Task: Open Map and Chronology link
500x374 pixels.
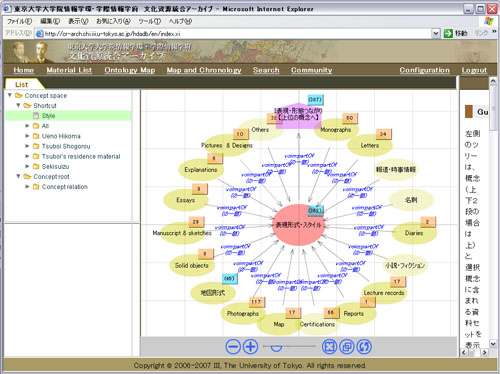Action: [204, 70]
